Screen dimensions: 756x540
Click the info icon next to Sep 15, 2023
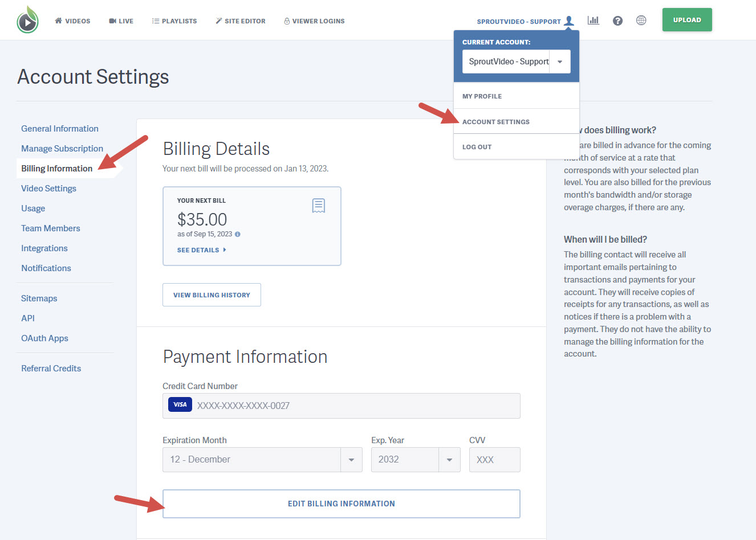(237, 234)
